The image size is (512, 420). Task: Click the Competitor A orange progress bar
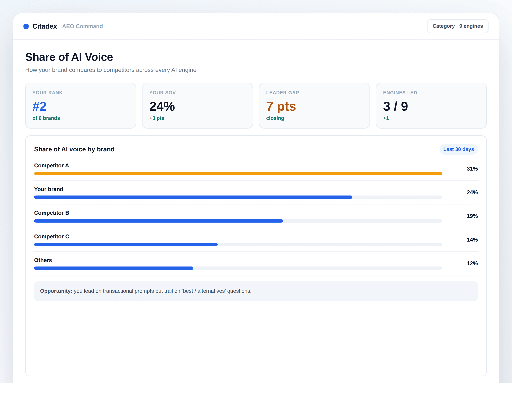tap(238, 174)
